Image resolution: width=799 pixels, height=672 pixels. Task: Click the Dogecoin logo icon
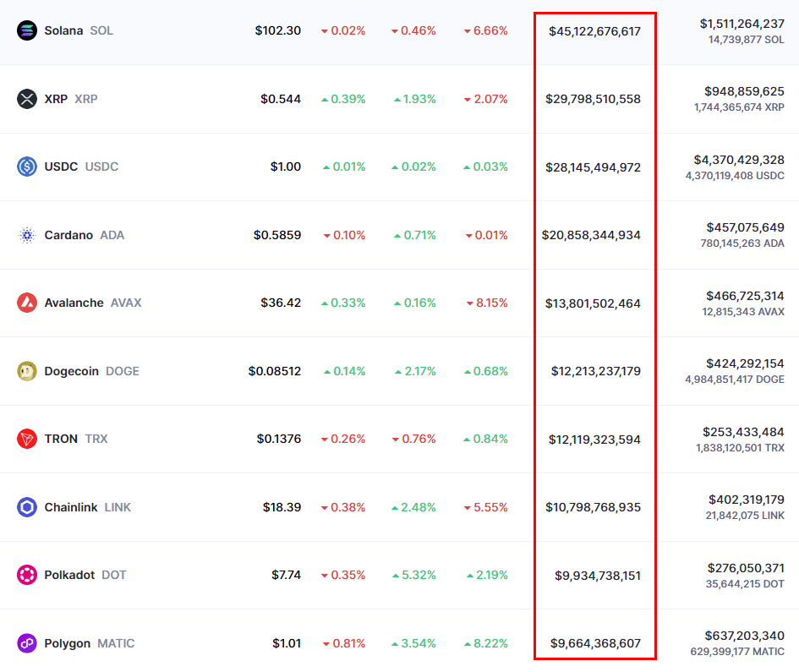(x=28, y=371)
